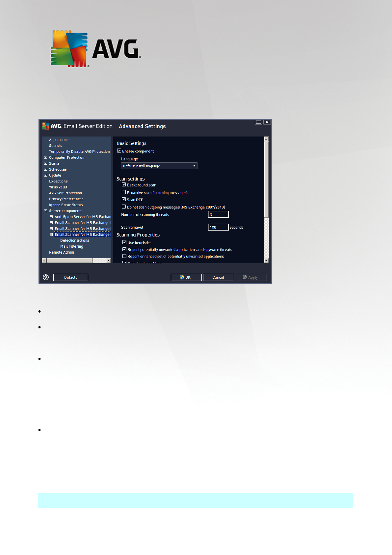Open Temporarily Disable AVG Protection
Image resolution: width=392 pixels, height=555 pixels.
point(79,152)
